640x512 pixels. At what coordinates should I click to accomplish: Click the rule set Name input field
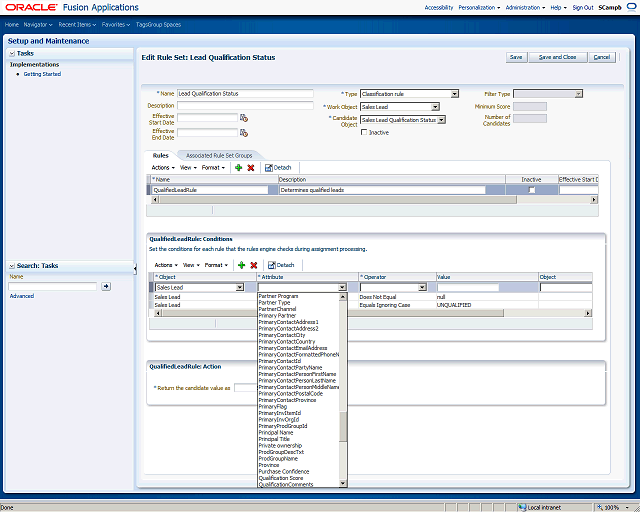point(245,93)
